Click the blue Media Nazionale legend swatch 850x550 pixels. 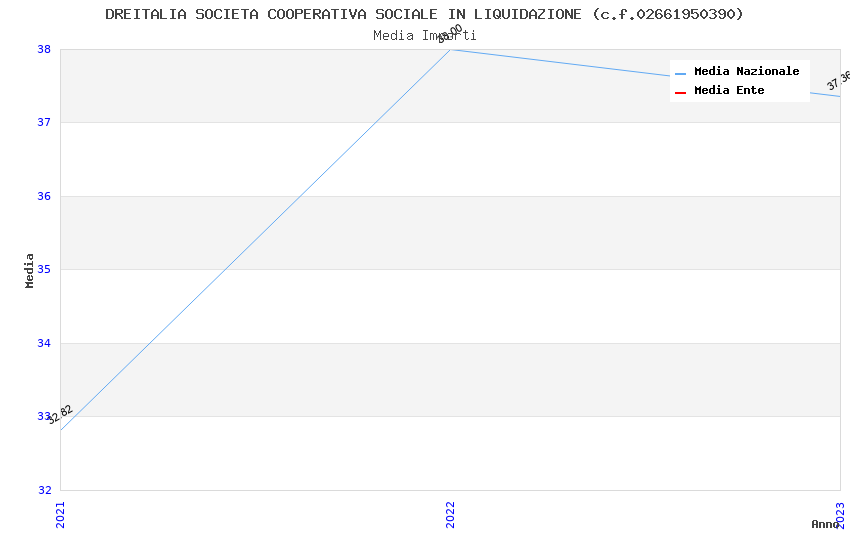[x=680, y=73]
